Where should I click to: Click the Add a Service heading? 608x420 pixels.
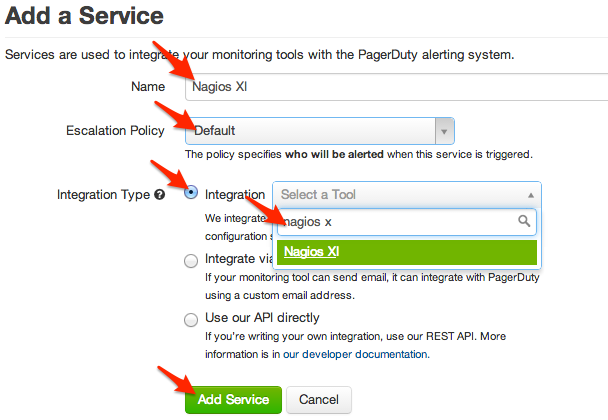coord(85,17)
